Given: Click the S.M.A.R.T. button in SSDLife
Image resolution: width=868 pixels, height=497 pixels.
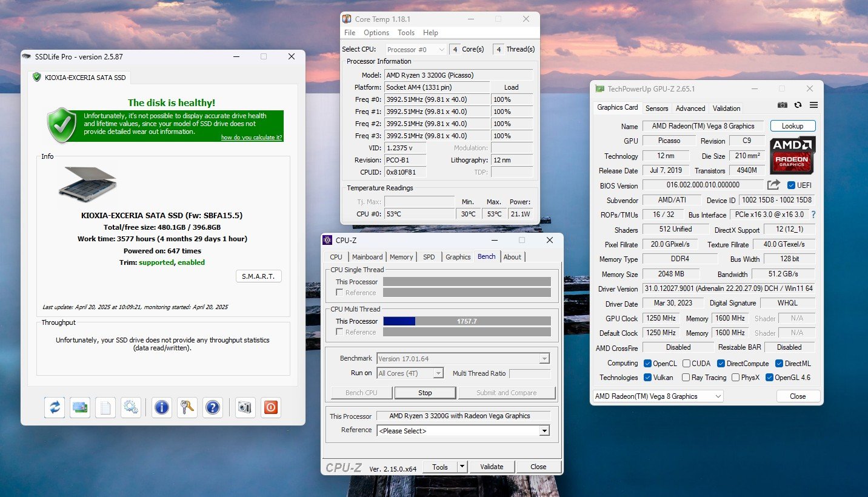Looking at the screenshot, I should tap(259, 276).
